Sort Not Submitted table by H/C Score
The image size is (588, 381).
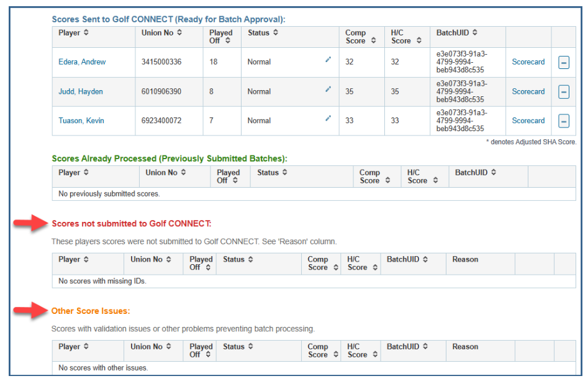tap(375, 267)
